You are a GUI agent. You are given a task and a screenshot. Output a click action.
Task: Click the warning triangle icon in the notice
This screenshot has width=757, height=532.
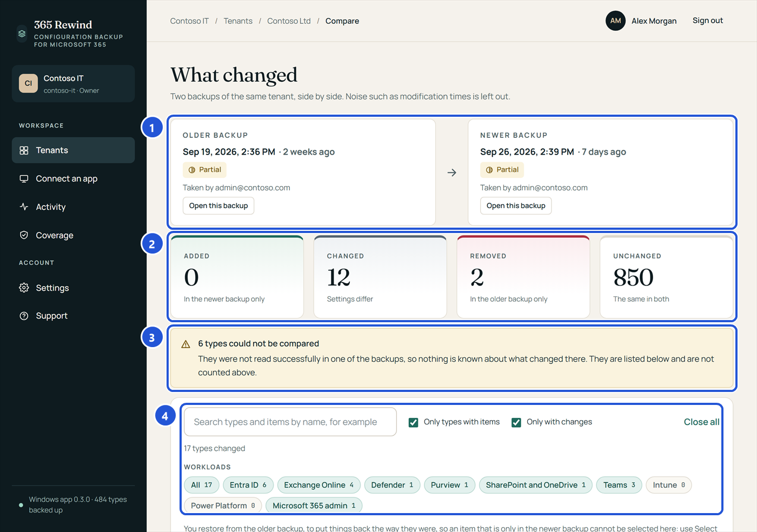point(185,344)
